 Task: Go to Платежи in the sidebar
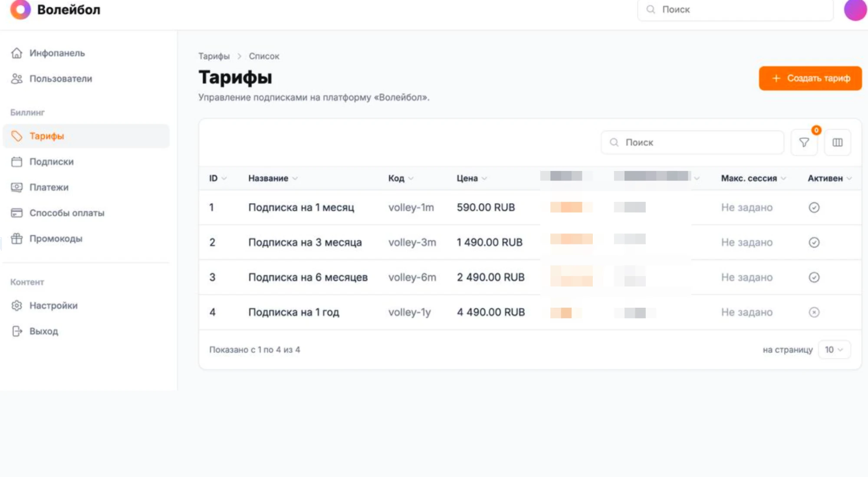pyautogui.click(x=86, y=187)
